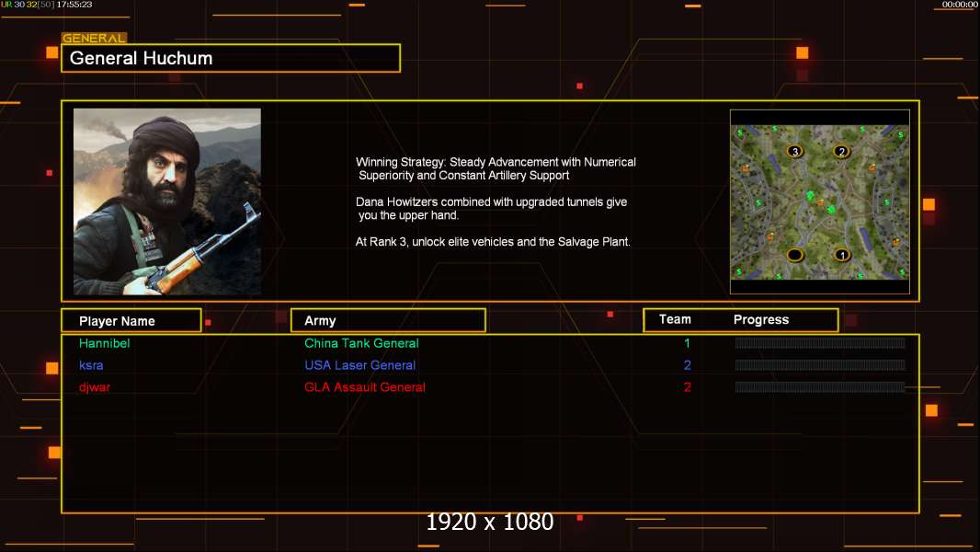Click China Tank General army text
Image resolution: width=980 pixels, height=552 pixels.
pos(361,343)
